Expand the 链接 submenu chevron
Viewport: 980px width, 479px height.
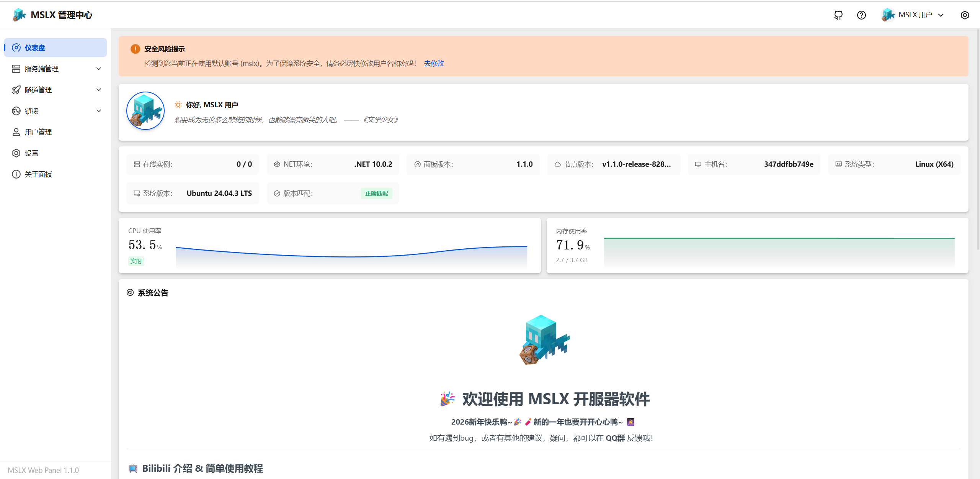[99, 111]
